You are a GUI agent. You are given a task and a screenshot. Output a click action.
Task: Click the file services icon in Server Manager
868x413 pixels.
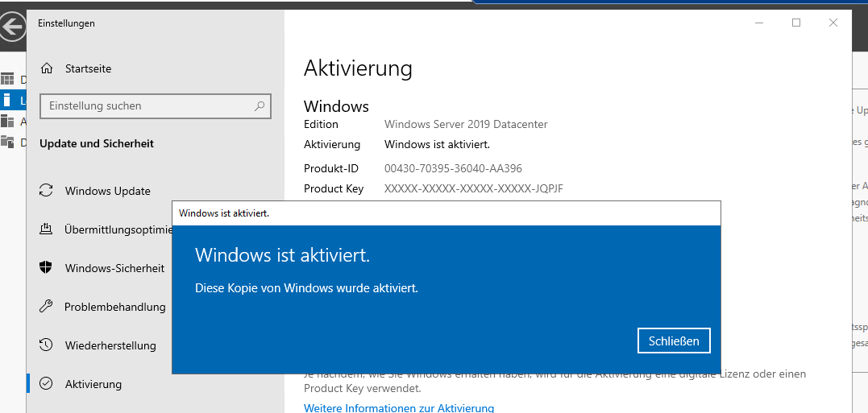pos(7,142)
